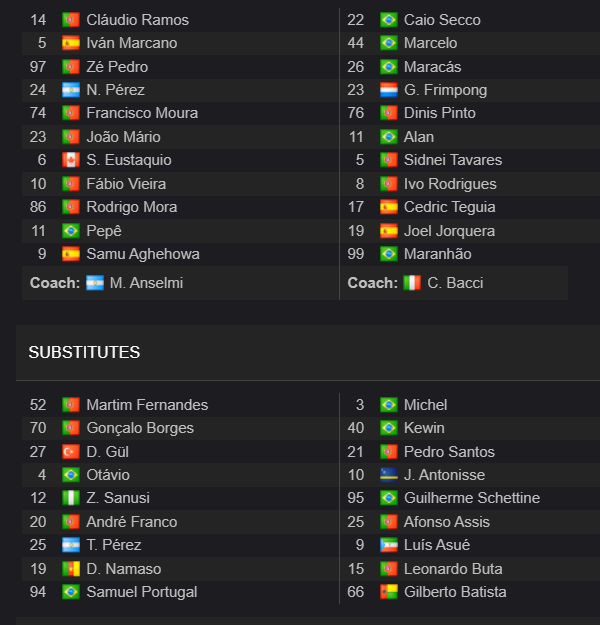Select Martim Fernandes from substitutes
Screen dimensions: 600x625
point(147,405)
